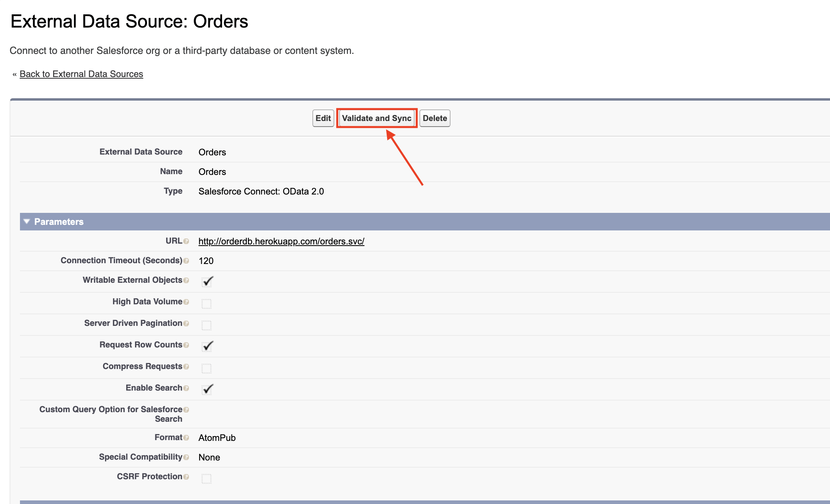This screenshot has height=504, width=830.
Task: Click Enable Search help icon
Action: (186, 389)
